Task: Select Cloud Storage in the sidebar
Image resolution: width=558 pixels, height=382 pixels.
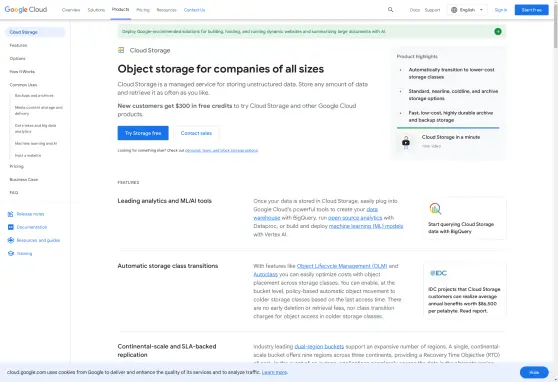Action: coord(35,32)
